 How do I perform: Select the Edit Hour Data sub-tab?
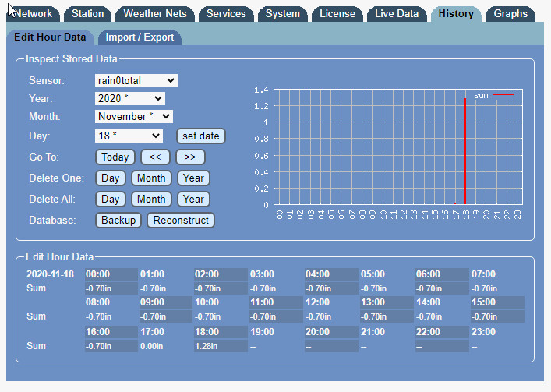click(50, 37)
